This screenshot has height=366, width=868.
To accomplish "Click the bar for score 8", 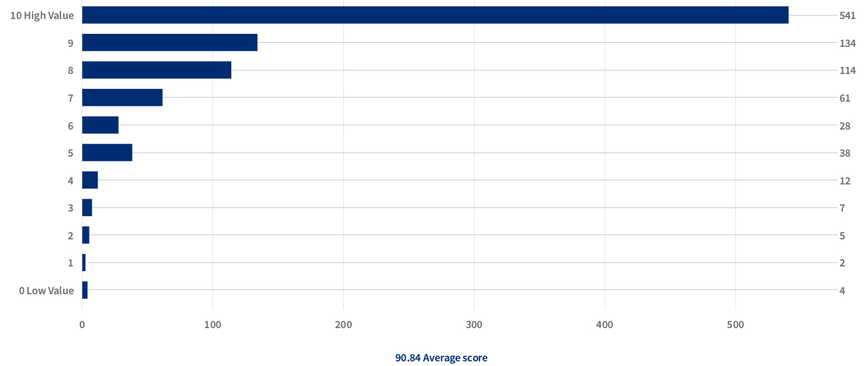I will (157, 70).
